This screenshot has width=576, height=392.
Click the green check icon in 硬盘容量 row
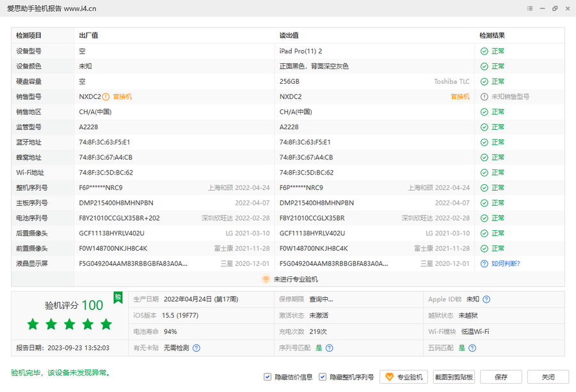[484, 81]
